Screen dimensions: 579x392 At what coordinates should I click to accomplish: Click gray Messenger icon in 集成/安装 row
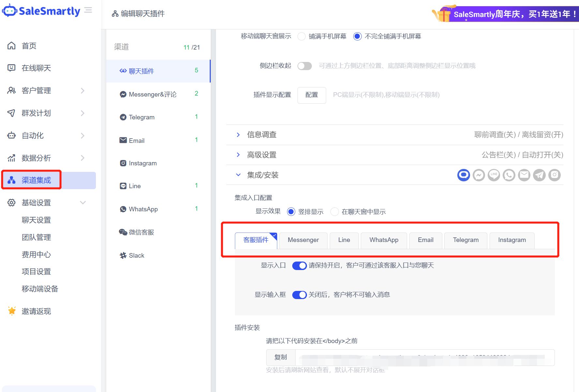pos(479,175)
